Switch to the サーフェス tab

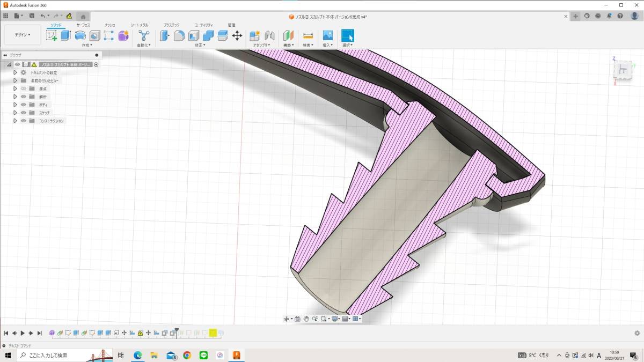[x=83, y=25]
